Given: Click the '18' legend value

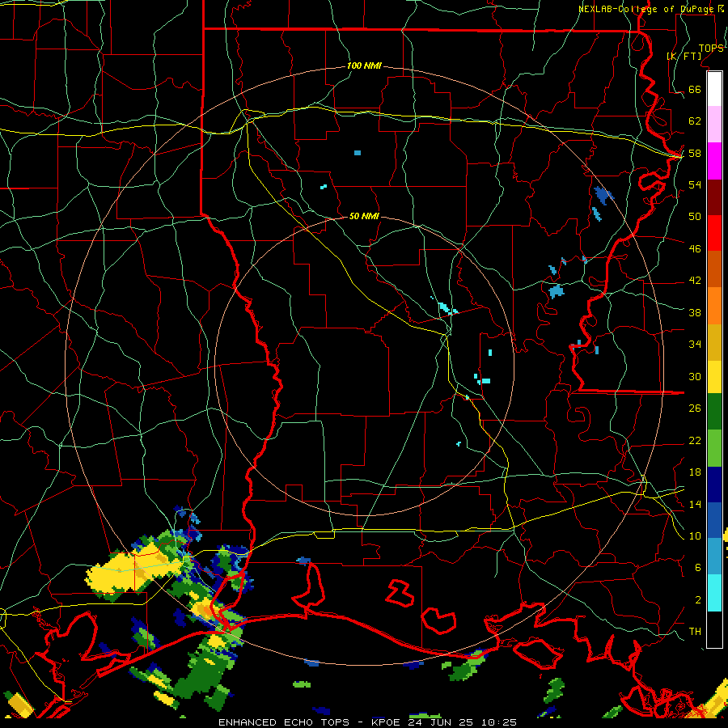Looking at the screenshot, I should (x=695, y=472).
